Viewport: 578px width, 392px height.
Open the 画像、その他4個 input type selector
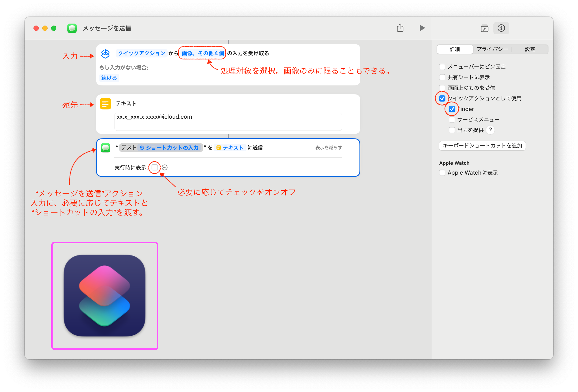(202, 53)
